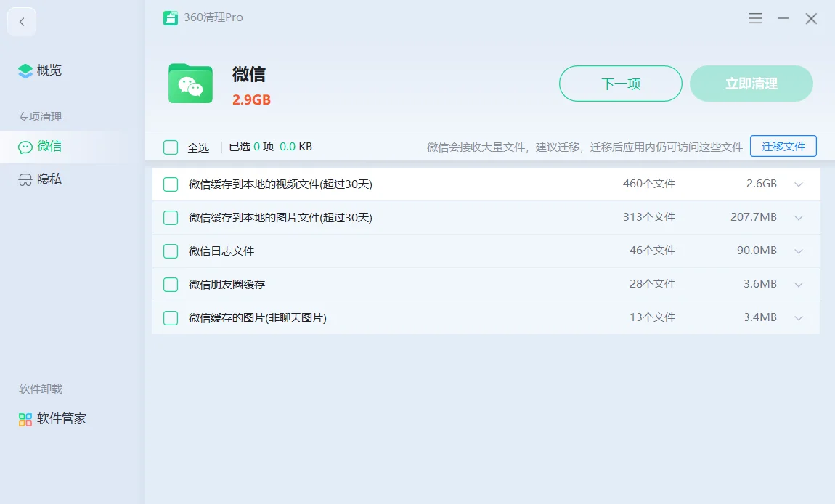Click the 专项清理 section header
The height and width of the screenshot is (504, 835).
pos(40,117)
